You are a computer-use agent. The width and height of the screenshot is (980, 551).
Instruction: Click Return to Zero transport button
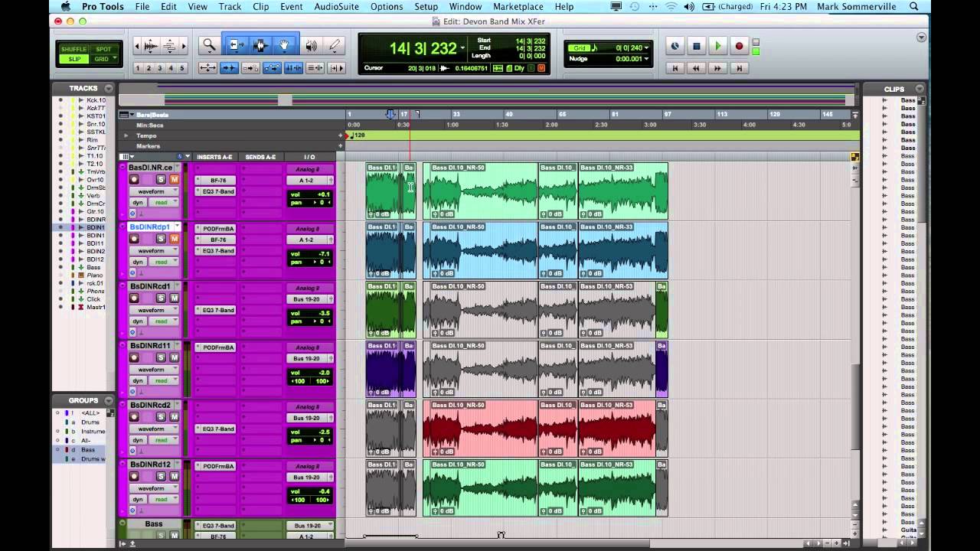point(675,68)
